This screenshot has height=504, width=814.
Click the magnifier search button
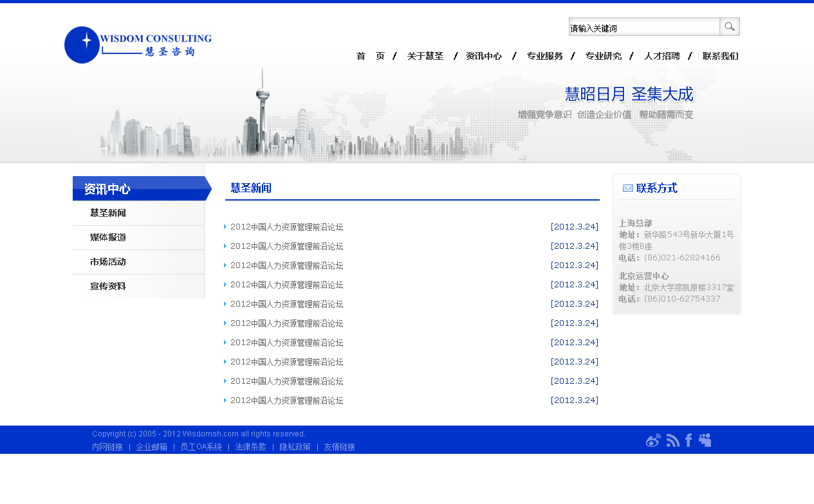click(x=729, y=26)
